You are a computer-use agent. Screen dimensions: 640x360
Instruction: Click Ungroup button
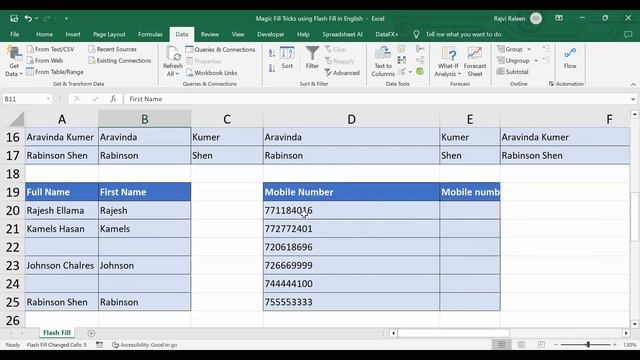(x=513, y=60)
